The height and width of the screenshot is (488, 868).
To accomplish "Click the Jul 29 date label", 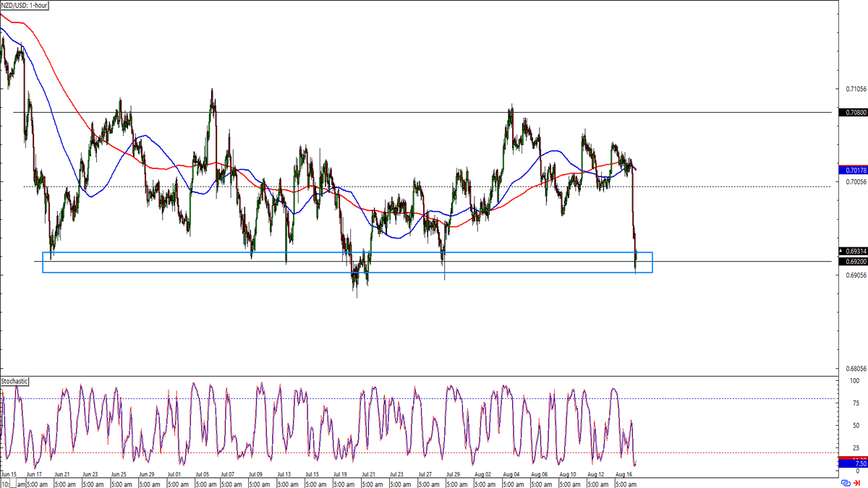I will (x=453, y=475).
